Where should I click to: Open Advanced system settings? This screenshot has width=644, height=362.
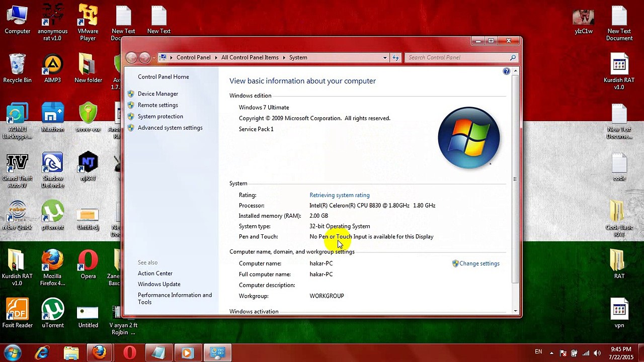[170, 128]
